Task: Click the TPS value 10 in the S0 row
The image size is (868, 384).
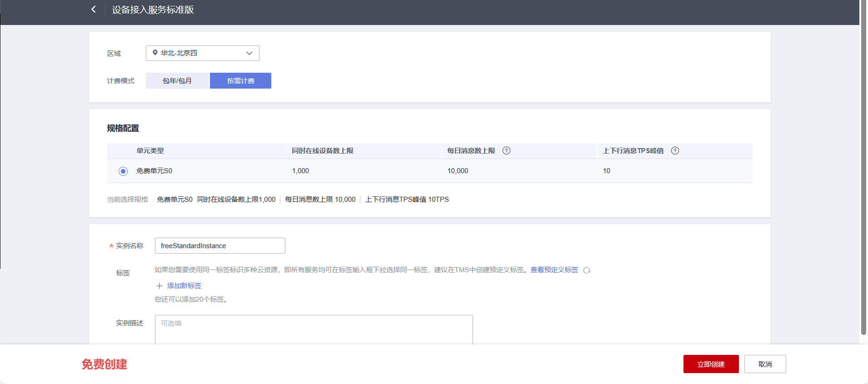Action: pyautogui.click(x=607, y=171)
